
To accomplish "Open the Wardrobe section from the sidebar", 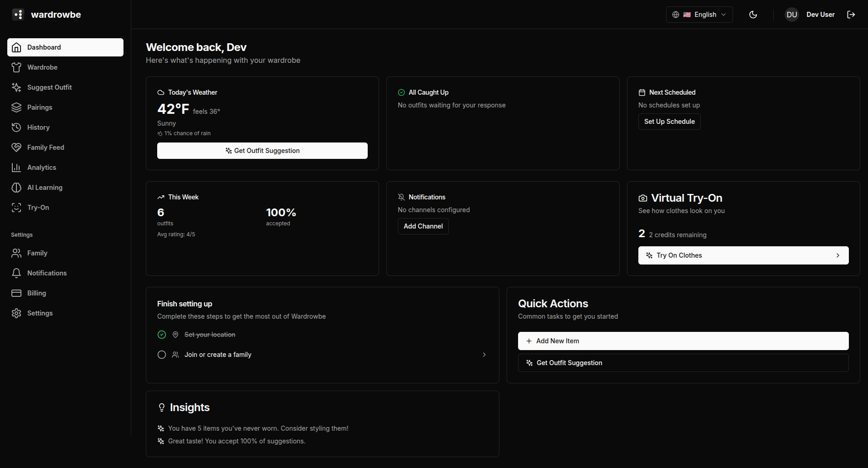I will 42,67.
